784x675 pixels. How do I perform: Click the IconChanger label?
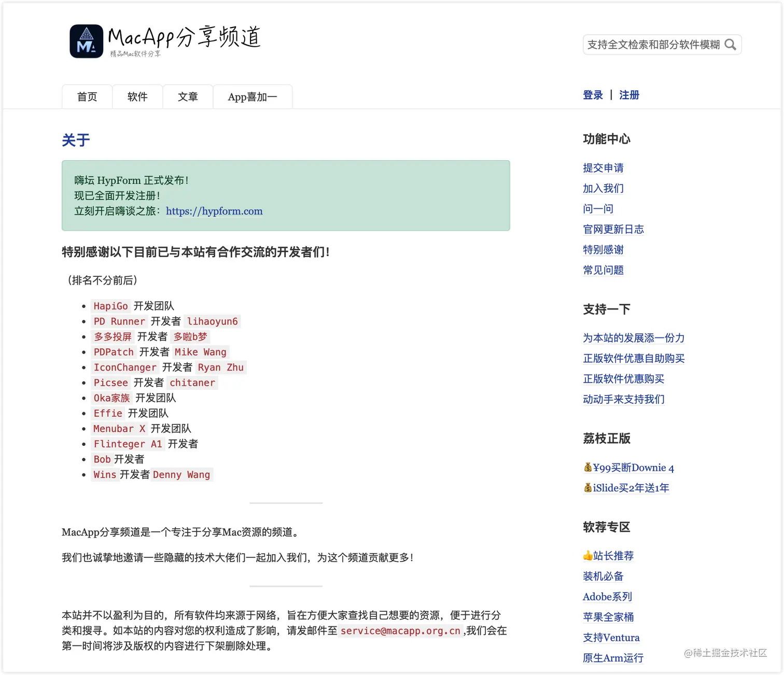(x=125, y=367)
